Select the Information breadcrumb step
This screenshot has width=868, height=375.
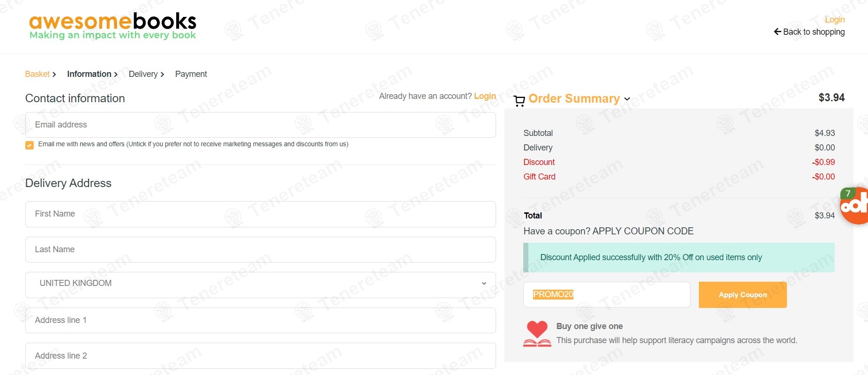click(x=89, y=74)
